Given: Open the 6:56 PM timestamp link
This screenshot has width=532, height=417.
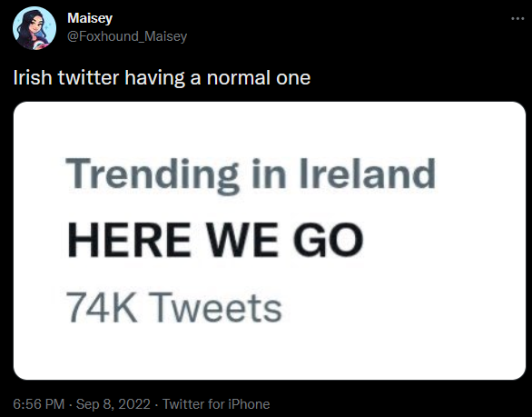Looking at the screenshot, I should click(x=39, y=404).
